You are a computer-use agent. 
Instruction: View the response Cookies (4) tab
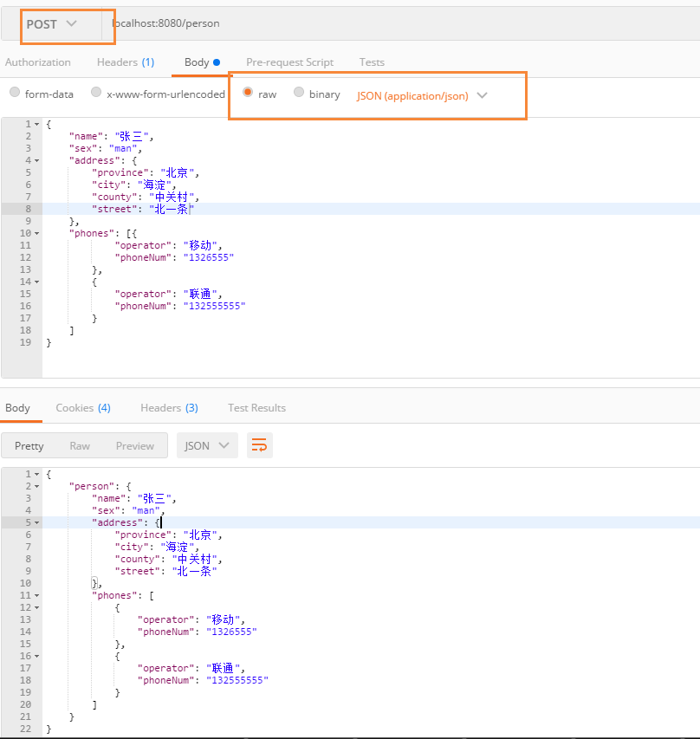coord(83,407)
